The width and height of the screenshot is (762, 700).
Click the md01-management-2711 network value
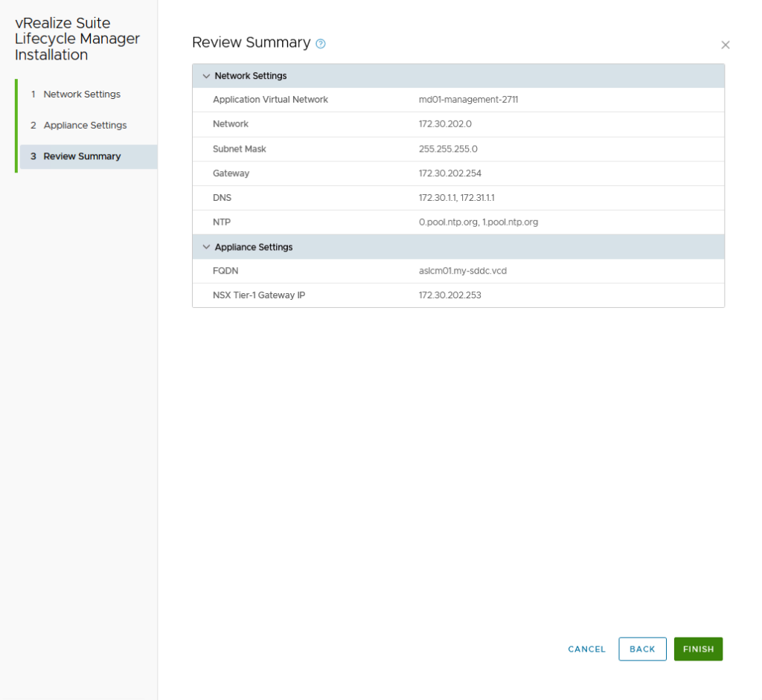468,100
